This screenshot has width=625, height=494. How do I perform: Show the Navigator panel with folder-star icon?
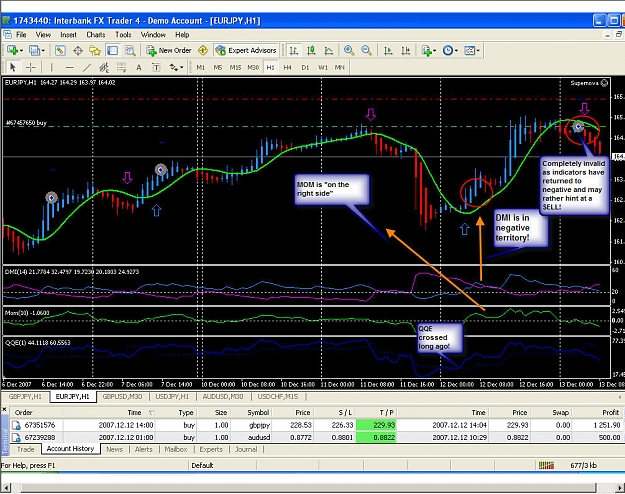tap(95, 51)
